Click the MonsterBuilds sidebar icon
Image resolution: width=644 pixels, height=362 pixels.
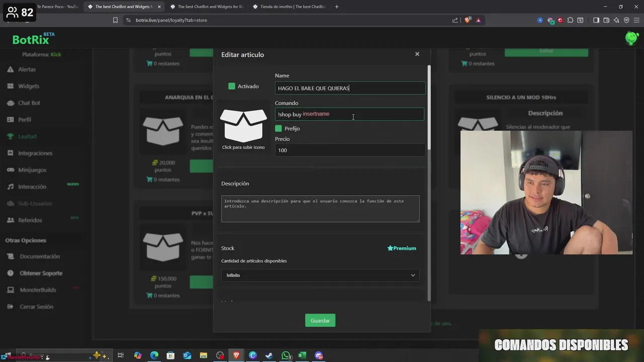click(x=10, y=290)
